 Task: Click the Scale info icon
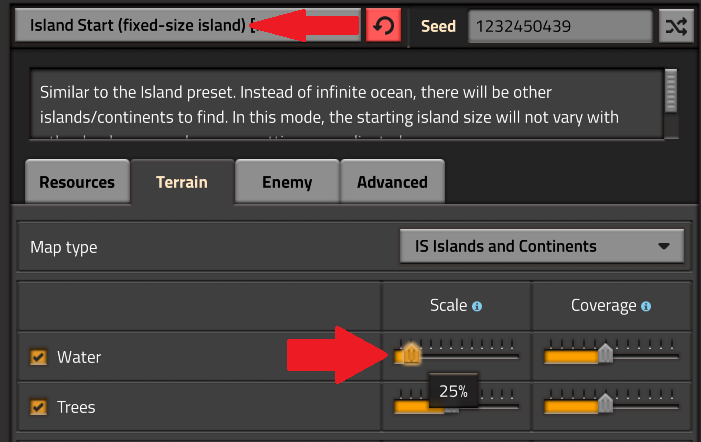pos(477,307)
